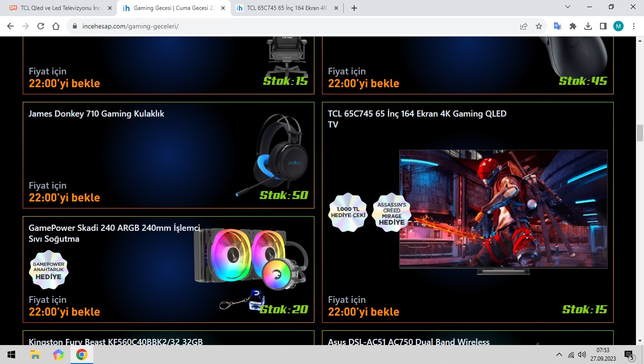This screenshot has height=364, width=644.
Task: Click Stok:20 on cooler card
Action: pyautogui.click(x=284, y=309)
